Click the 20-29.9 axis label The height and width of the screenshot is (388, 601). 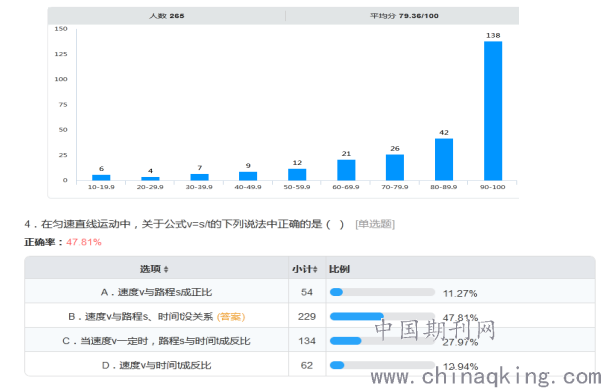150,187
